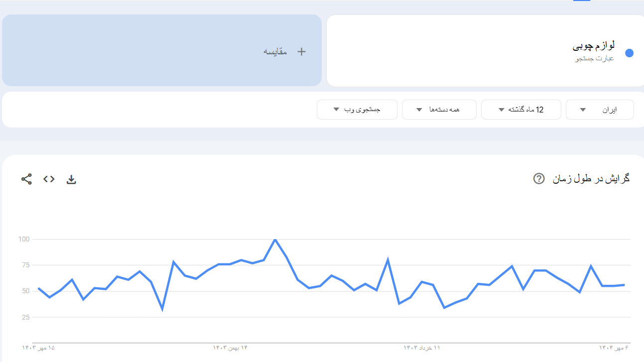
Task: Click the 100 value on the y-axis
Action: (24, 240)
